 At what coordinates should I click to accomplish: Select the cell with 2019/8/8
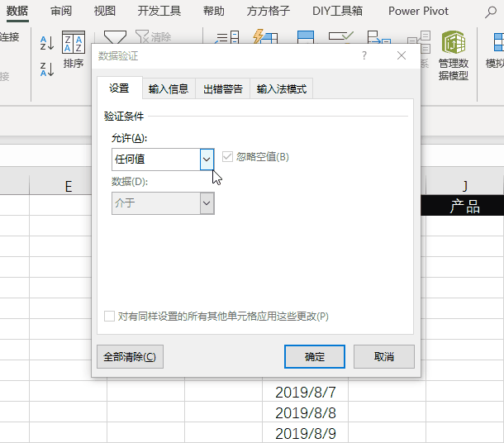click(x=306, y=412)
